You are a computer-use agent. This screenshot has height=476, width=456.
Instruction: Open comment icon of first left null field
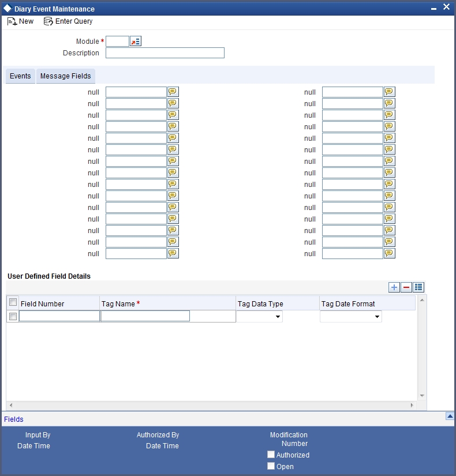(173, 92)
